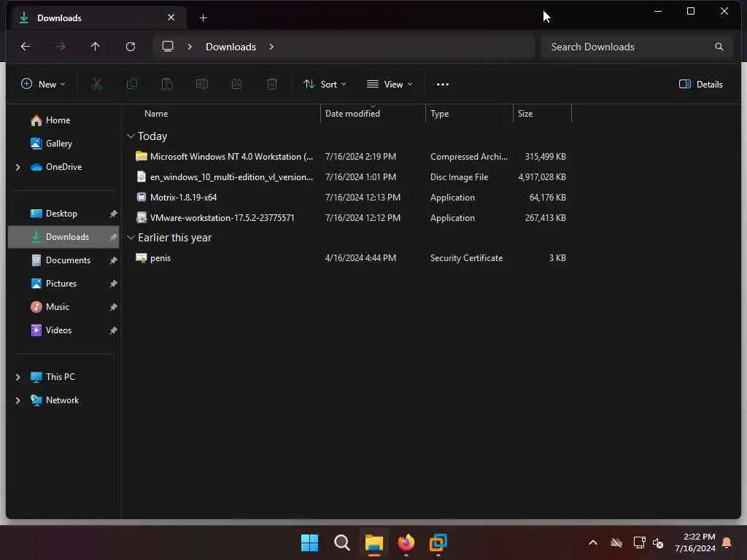Viewport: 747px width, 560px height.
Task: Open Windows Start menu
Action: (x=309, y=542)
